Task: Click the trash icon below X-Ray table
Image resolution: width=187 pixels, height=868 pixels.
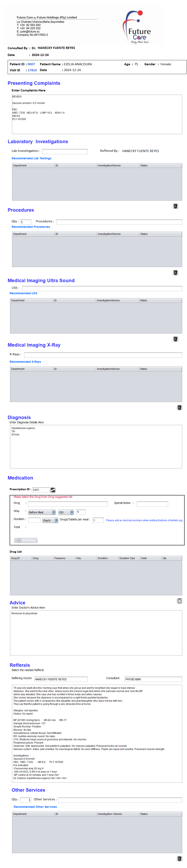Action: click(179, 407)
